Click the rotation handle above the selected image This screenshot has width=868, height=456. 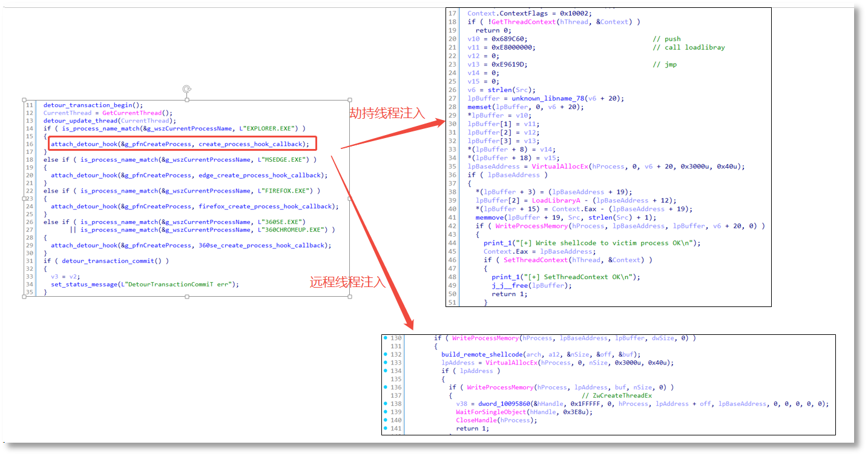[x=187, y=90]
